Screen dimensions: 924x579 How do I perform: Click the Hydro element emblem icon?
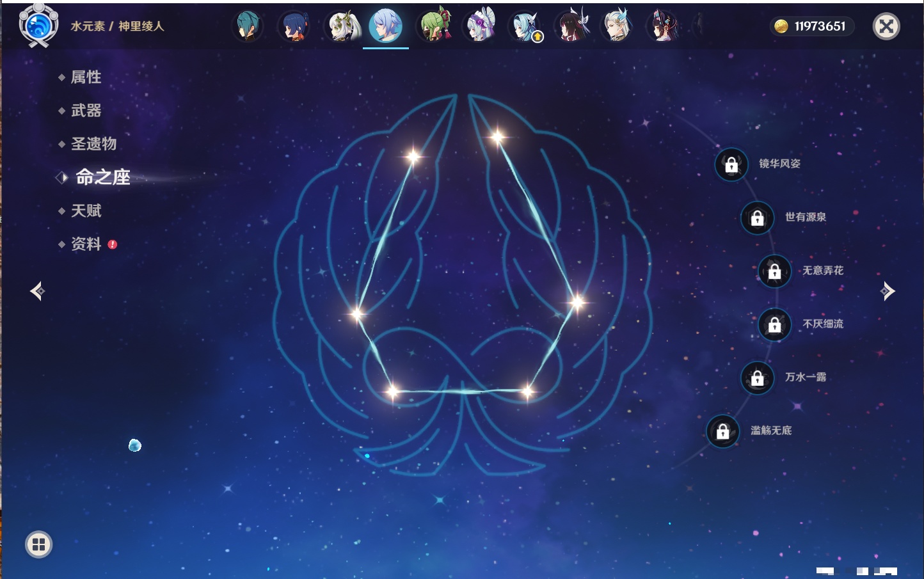(38, 26)
